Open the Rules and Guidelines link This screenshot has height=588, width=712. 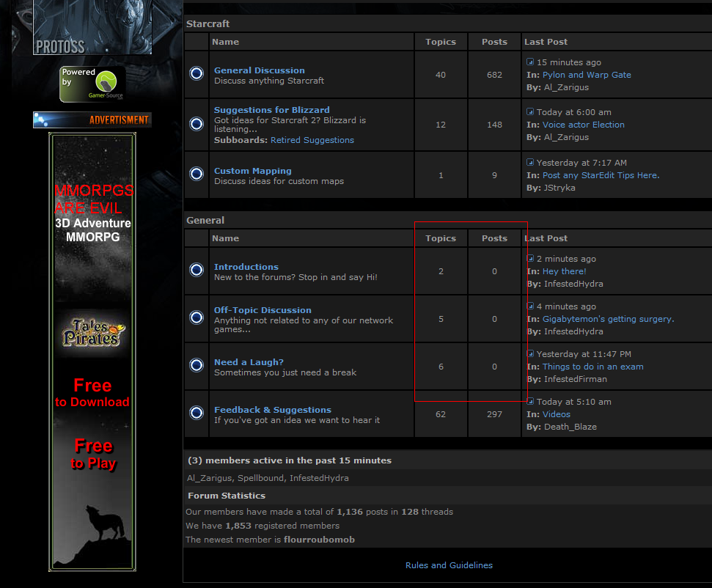(x=449, y=565)
